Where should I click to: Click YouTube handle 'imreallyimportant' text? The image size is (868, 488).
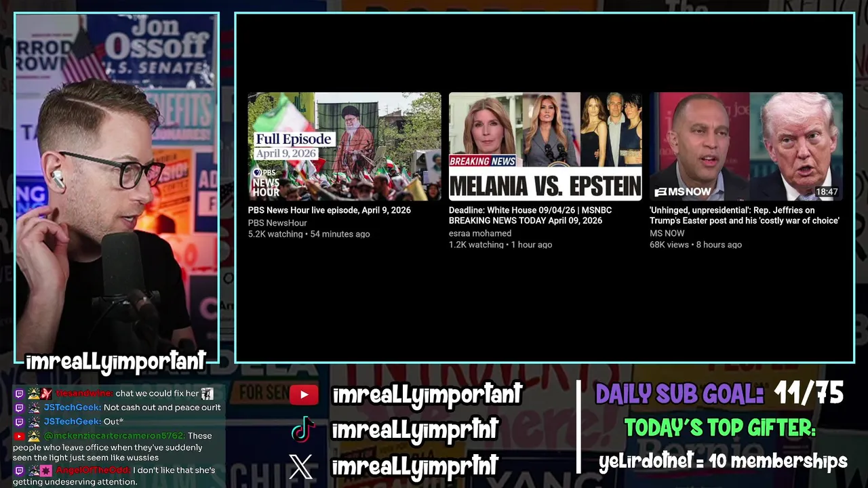[x=427, y=394]
